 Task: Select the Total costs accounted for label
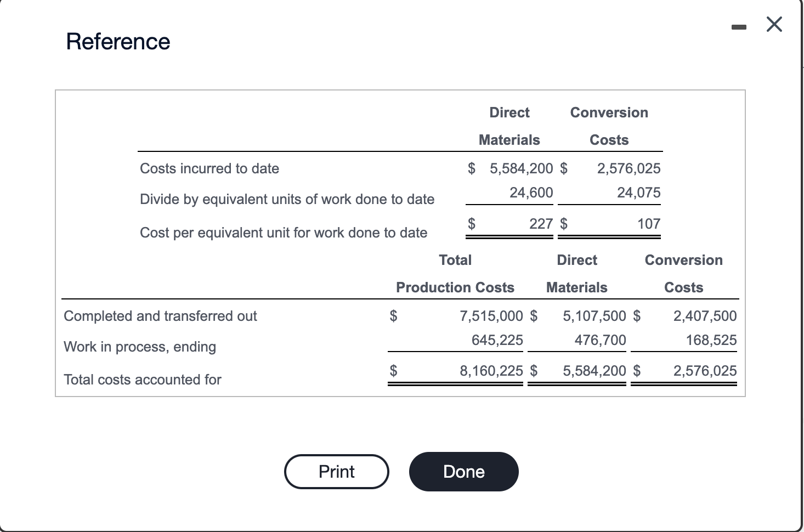pos(142,380)
